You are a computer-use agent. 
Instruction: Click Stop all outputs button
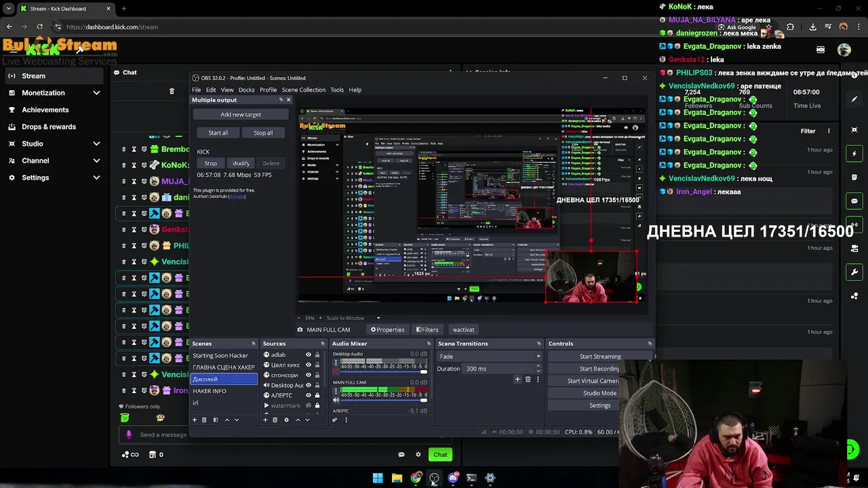point(263,133)
